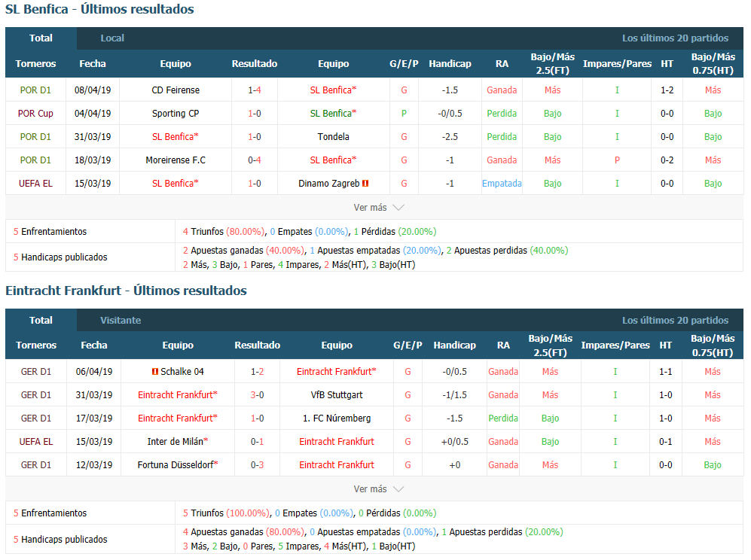Click the P in Sporting CP row G/E/P column
This screenshot has height=560, width=751.
coord(404,114)
